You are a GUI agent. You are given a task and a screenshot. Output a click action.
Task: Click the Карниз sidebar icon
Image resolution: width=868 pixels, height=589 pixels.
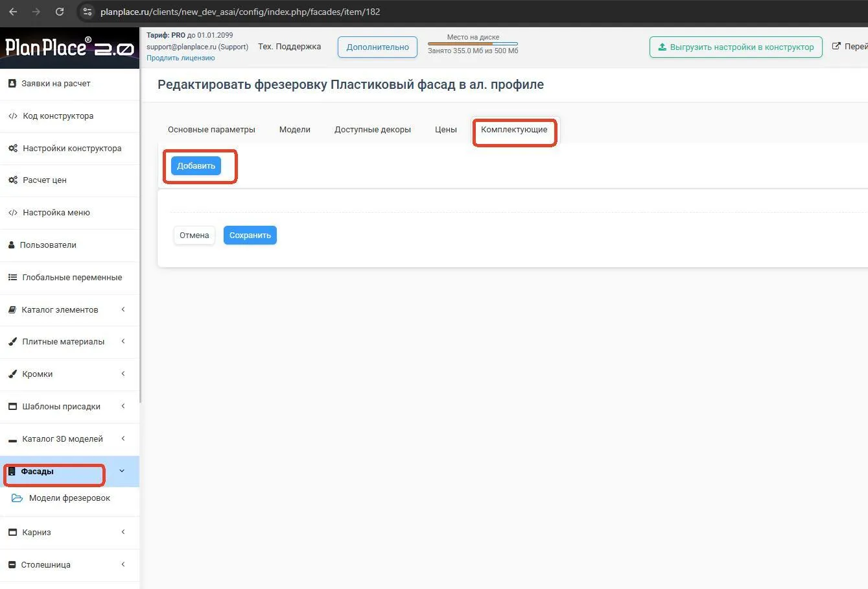pos(12,533)
